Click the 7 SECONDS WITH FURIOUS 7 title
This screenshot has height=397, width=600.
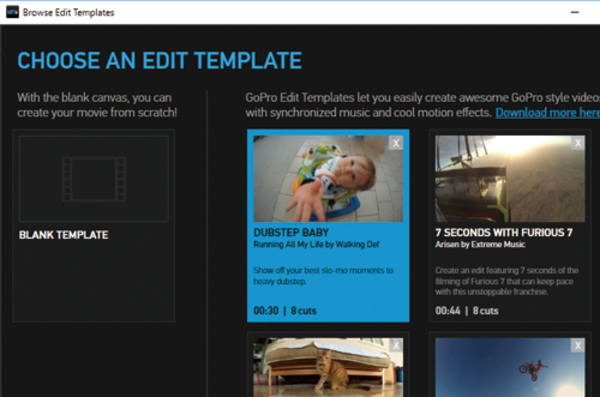click(504, 232)
